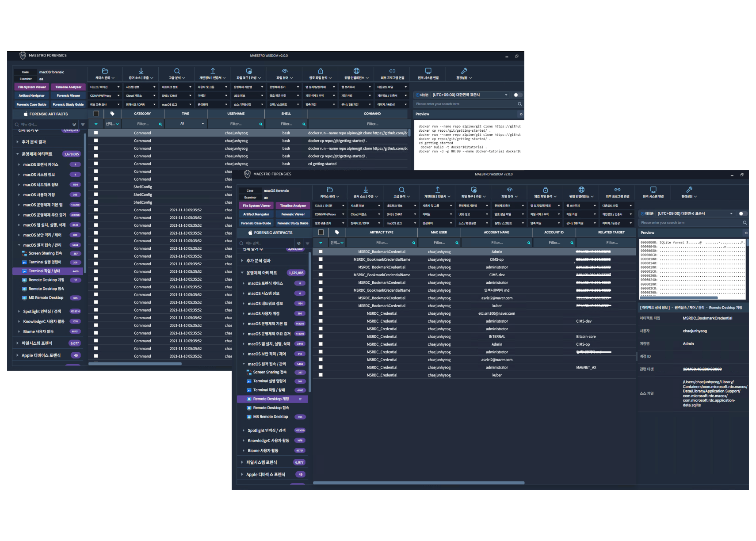
Task: Open the Cloud storage dropdown in front window
Action: point(365,214)
